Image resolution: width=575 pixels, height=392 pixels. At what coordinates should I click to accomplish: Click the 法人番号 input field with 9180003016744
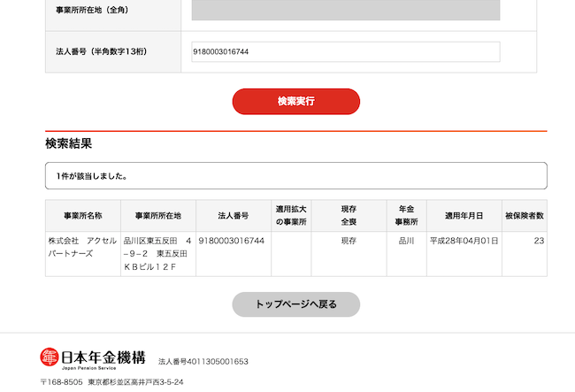pos(345,52)
